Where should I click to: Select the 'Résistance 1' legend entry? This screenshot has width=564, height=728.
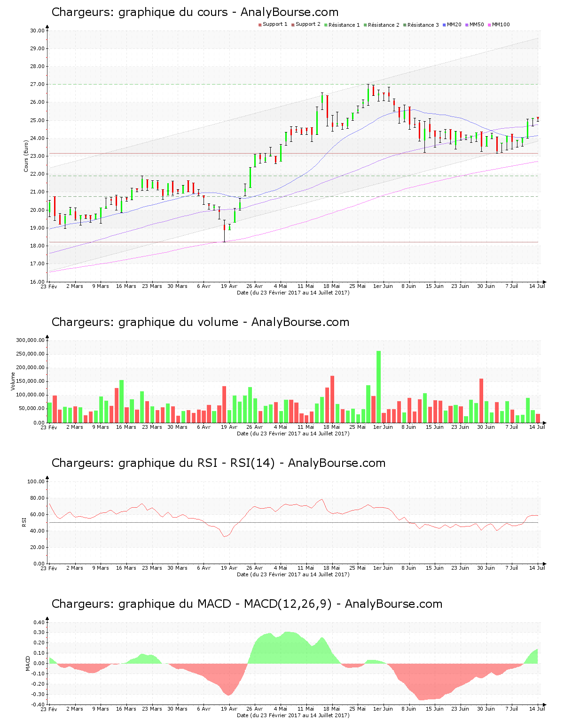coord(342,24)
